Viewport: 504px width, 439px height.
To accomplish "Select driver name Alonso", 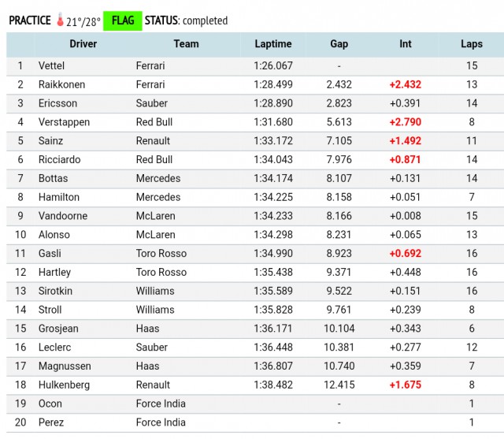I will 54,235.
